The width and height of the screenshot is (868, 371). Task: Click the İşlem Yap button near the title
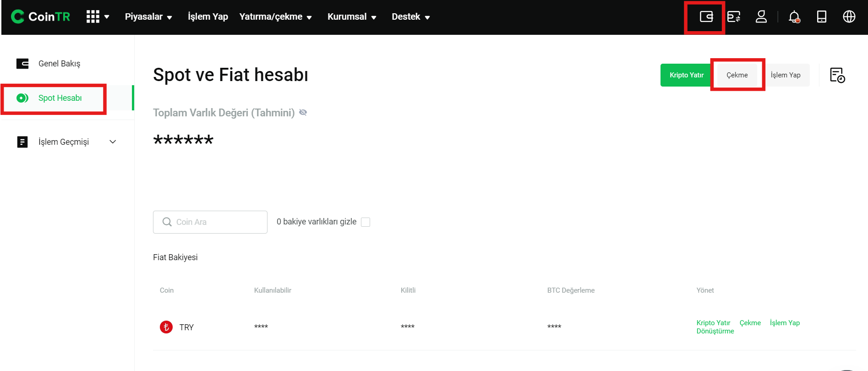pyautogui.click(x=786, y=75)
